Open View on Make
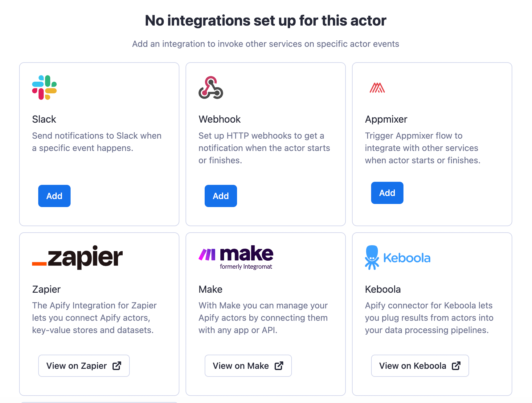Viewport: 532px width, 403px height. [x=248, y=365]
